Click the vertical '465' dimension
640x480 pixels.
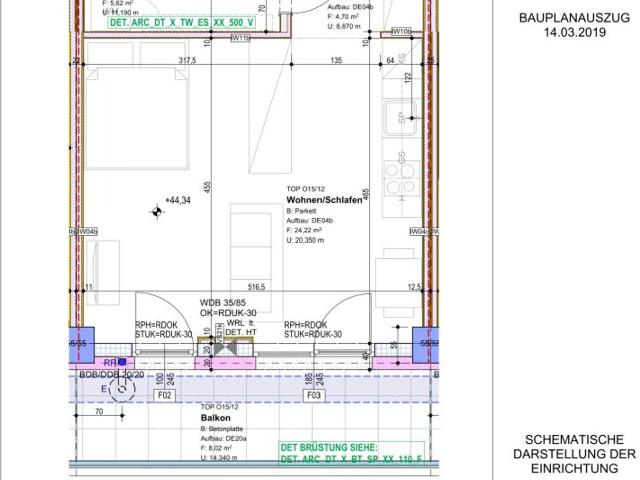click(366, 194)
